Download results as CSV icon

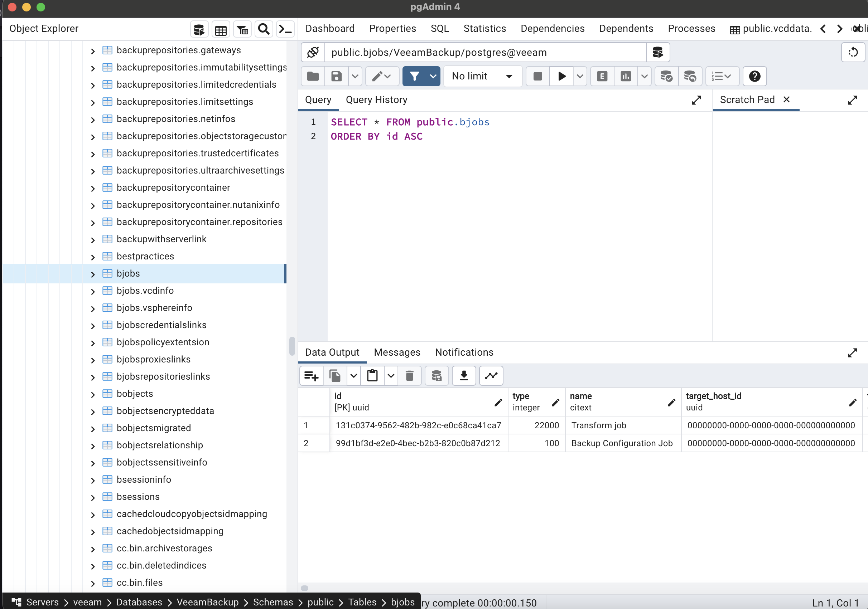(x=464, y=375)
